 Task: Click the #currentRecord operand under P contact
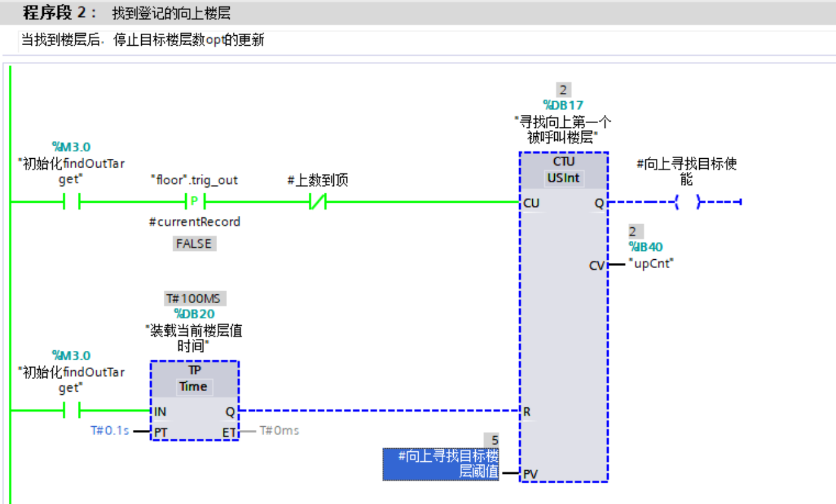tap(195, 222)
